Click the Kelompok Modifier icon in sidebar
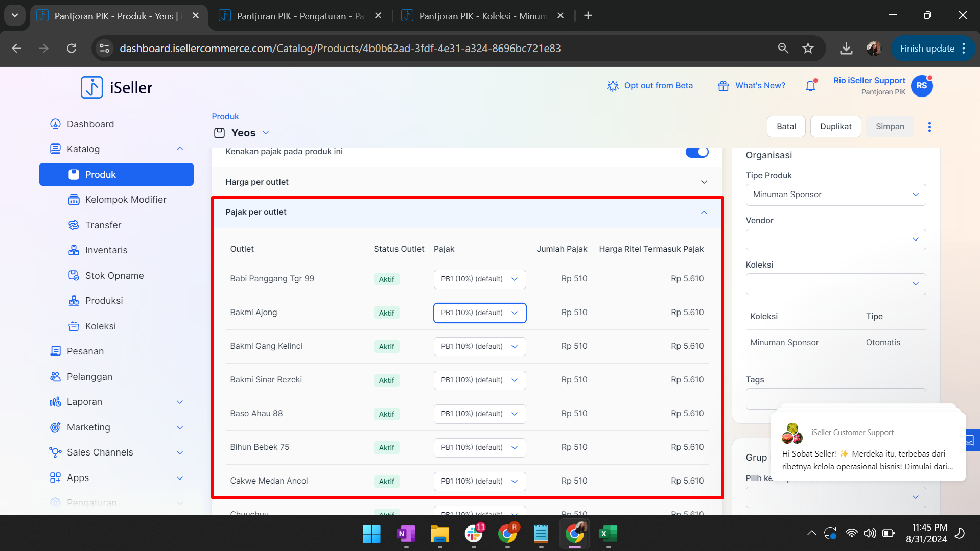Viewport: 980px width, 551px height. point(74,200)
